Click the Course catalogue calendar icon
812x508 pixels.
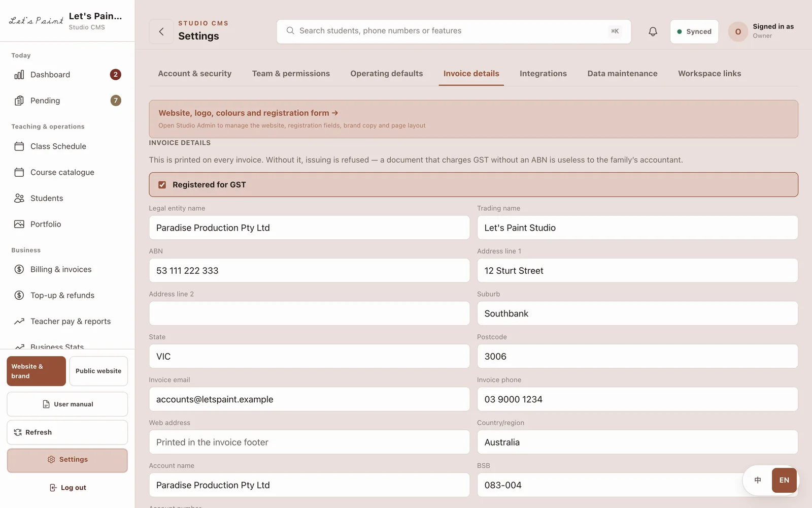[19, 172]
